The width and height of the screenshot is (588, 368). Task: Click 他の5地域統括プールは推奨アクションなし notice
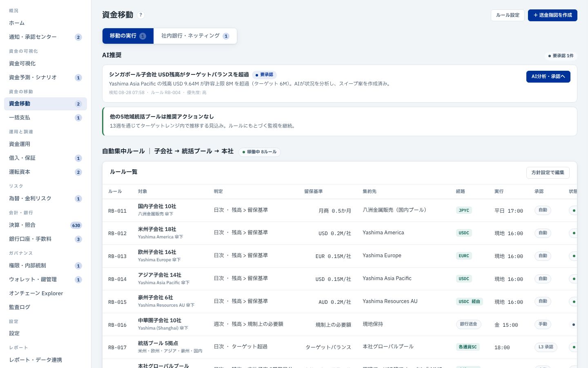coord(339,121)
